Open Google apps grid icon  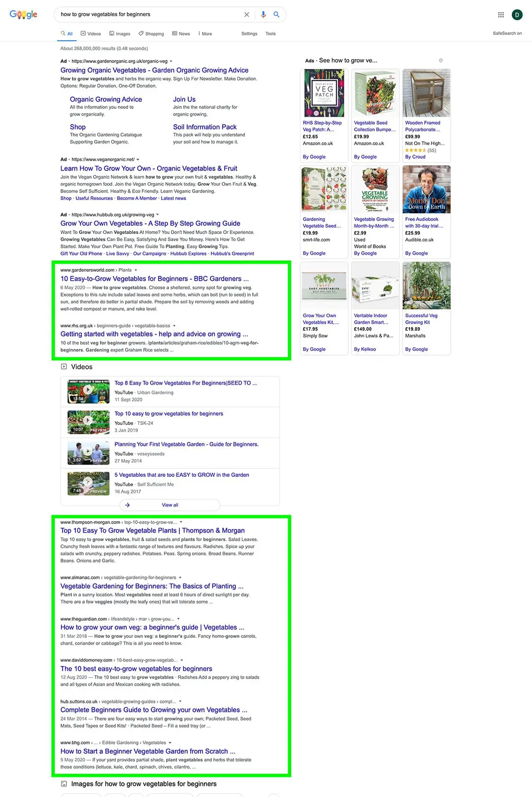click(x=501, y=15)
